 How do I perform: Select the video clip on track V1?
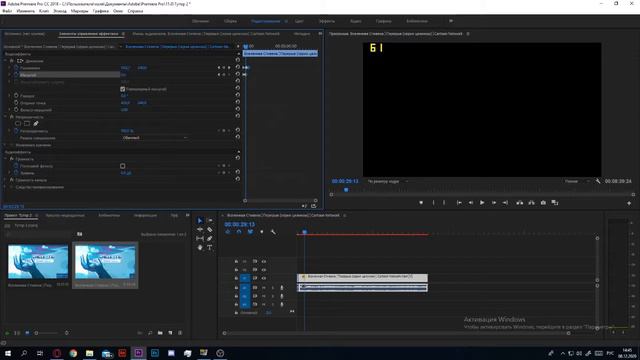coord(362,278)
